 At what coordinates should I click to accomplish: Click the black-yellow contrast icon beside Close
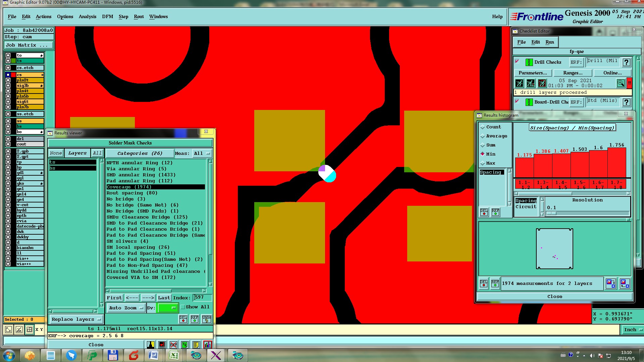pos(151,345)
